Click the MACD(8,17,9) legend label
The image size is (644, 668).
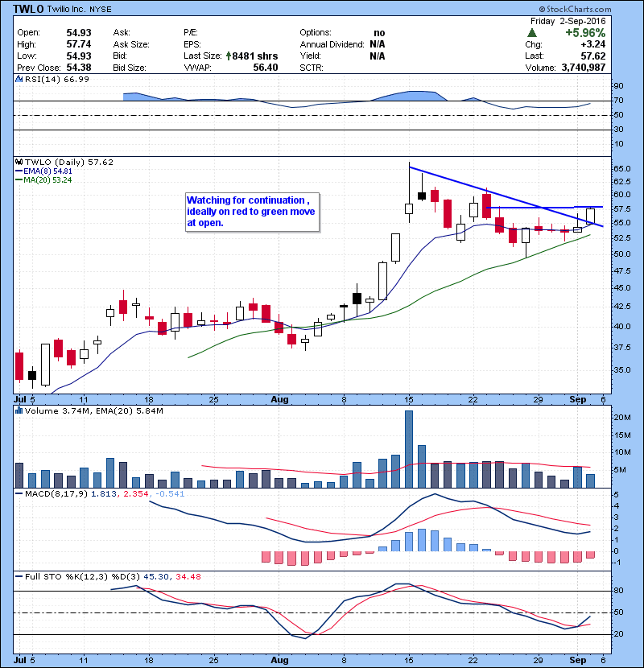(x=56, y=494)
